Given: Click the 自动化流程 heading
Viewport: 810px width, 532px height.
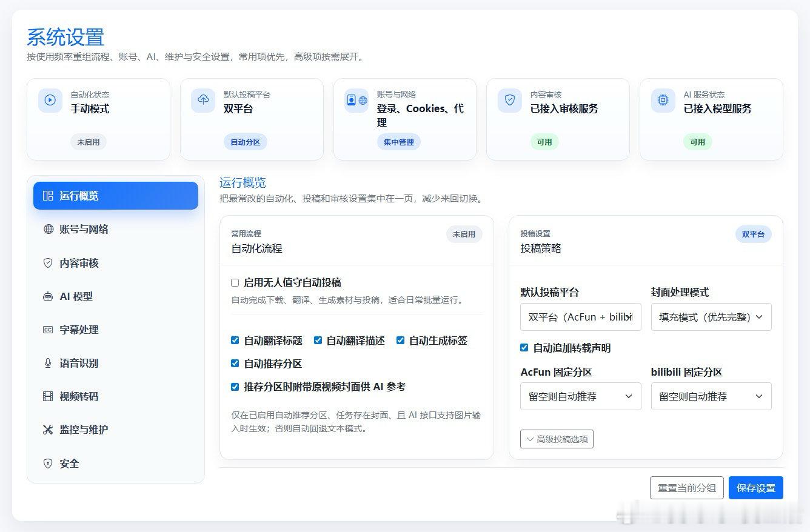Looking at the screenshot, I should (256, 248).
